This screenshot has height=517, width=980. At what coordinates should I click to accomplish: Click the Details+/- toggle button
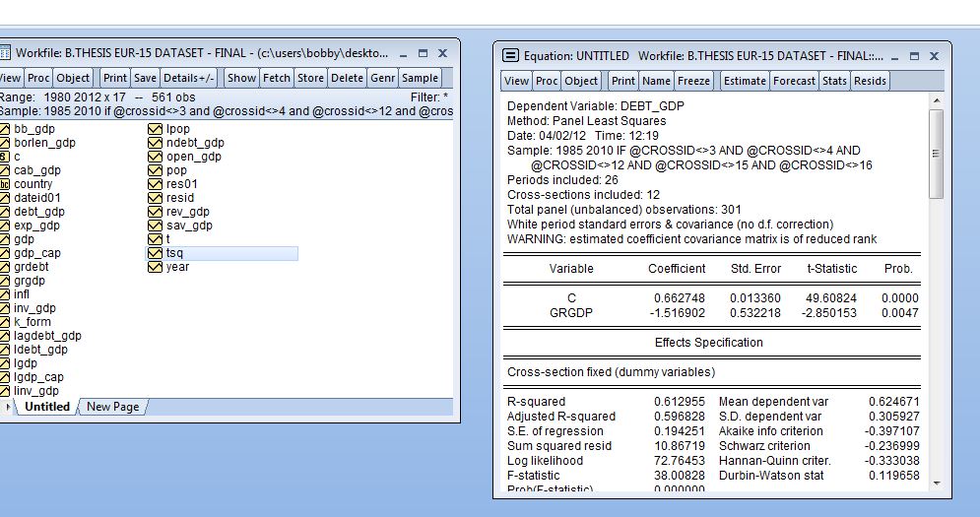(x=188, y=78)
